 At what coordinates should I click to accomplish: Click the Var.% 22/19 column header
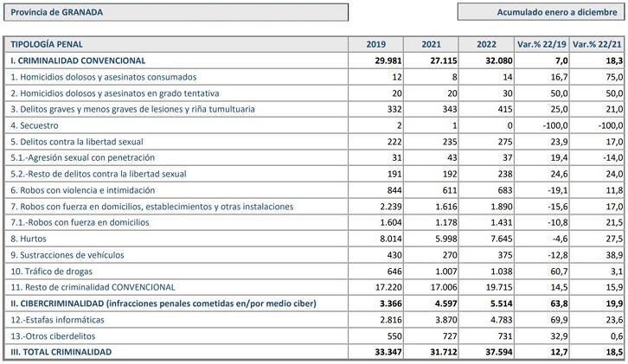pyautogui.click(x=541, y=45)
